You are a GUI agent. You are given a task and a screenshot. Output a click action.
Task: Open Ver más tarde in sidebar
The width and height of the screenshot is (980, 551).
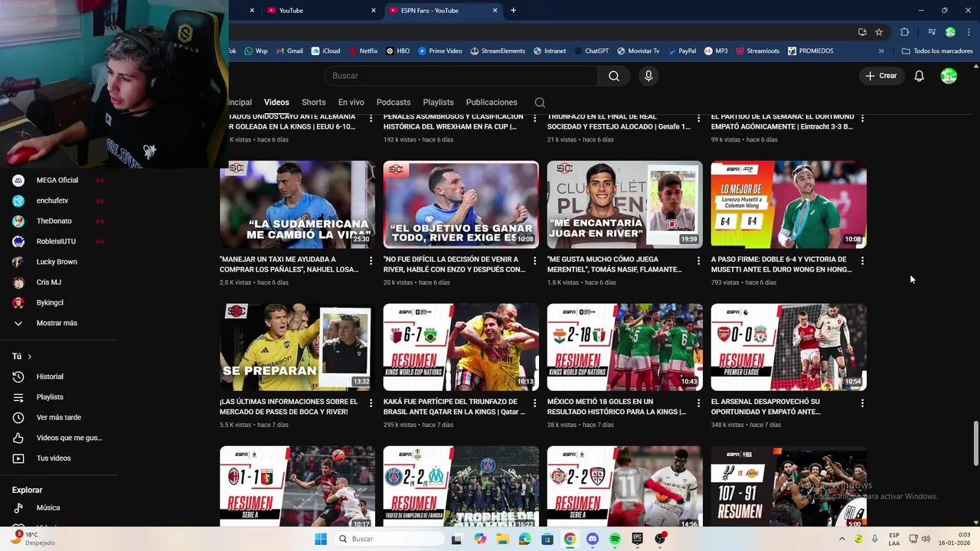click(x=58, y=417)
